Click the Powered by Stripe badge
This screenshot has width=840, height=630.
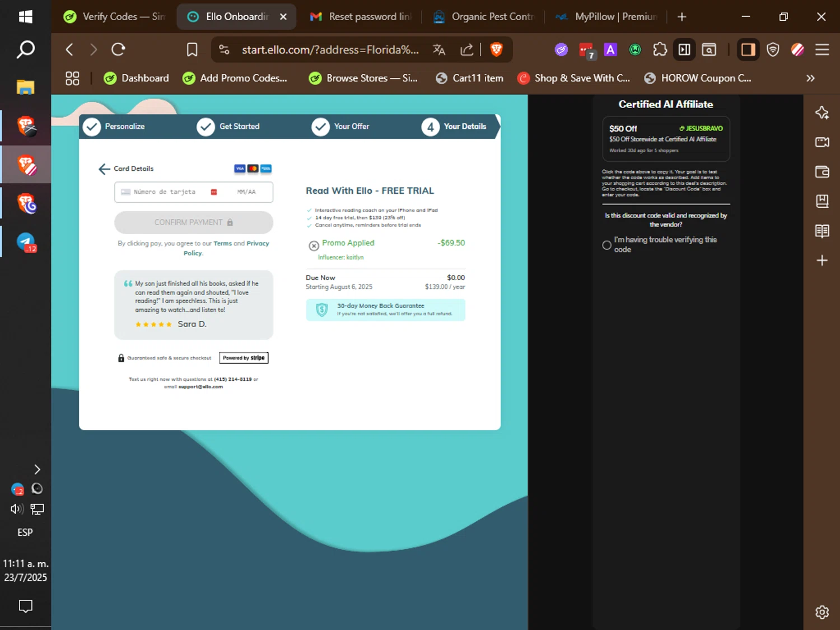(244, 358)
